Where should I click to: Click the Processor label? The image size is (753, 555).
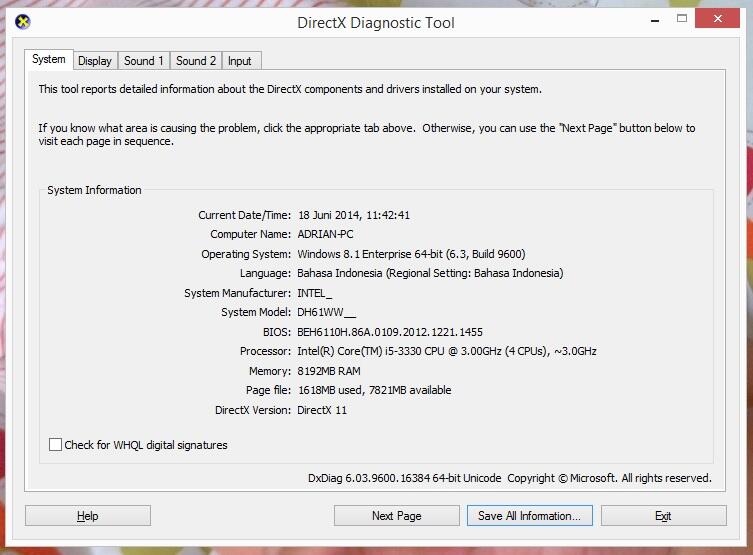click(x=265, y=351)
